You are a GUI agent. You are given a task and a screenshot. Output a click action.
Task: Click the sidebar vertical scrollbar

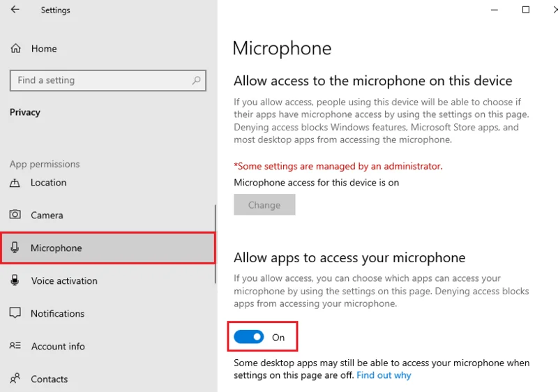pyautogui.click(x=216, y=244)
